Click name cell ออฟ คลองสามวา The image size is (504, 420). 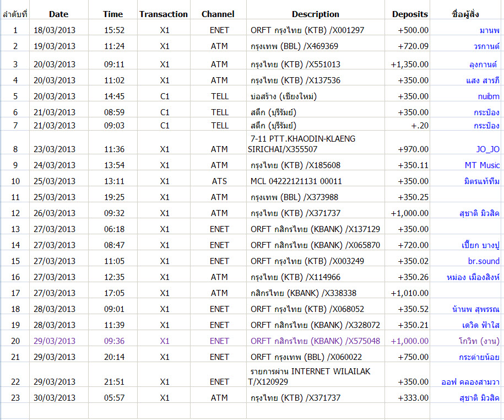pyautogui.click(x=470, y=382)
